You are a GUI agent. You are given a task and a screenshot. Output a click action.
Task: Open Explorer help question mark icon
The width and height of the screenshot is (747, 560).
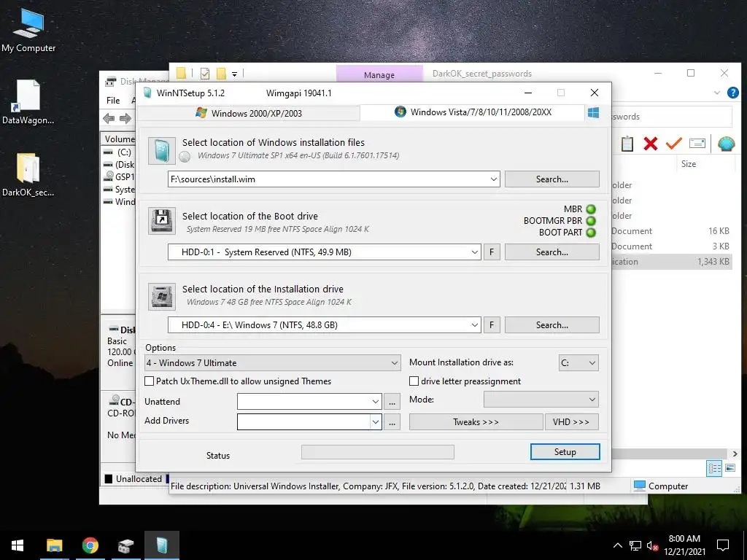pyautogui.click(x=732, y=93)
